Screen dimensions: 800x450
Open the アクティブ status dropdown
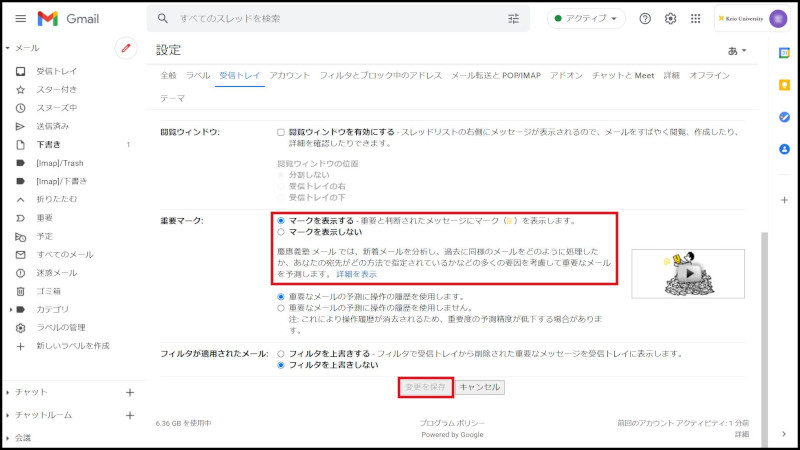[587, 19]
